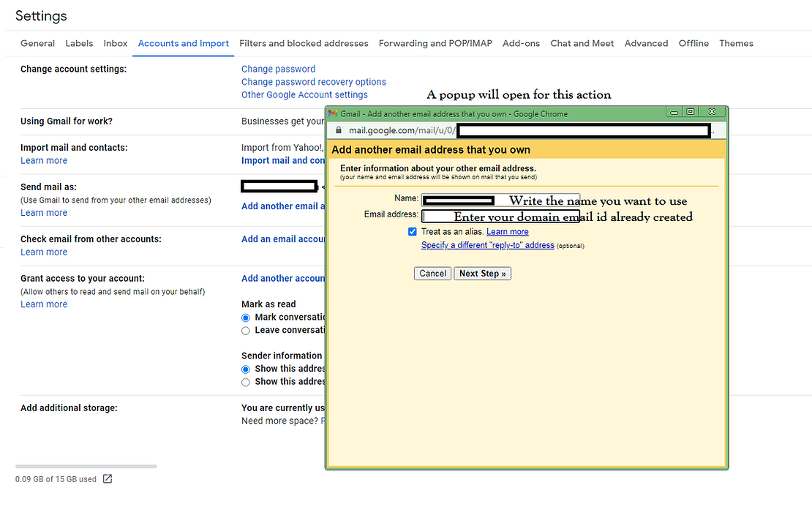Close the Add another email address popup
The image size is (812, 507).
click(x=710, y=112)
